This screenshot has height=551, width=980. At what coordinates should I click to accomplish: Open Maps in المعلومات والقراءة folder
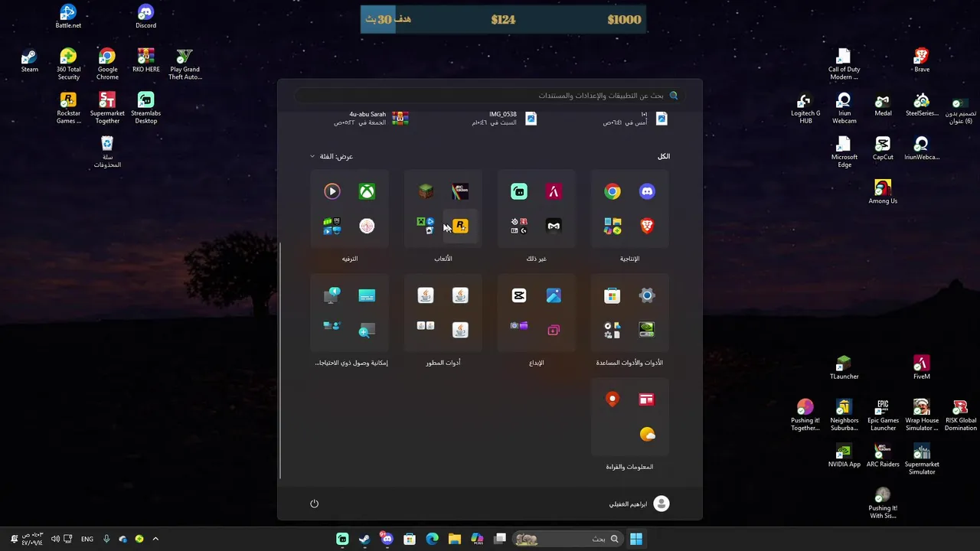tap(612, 399)
